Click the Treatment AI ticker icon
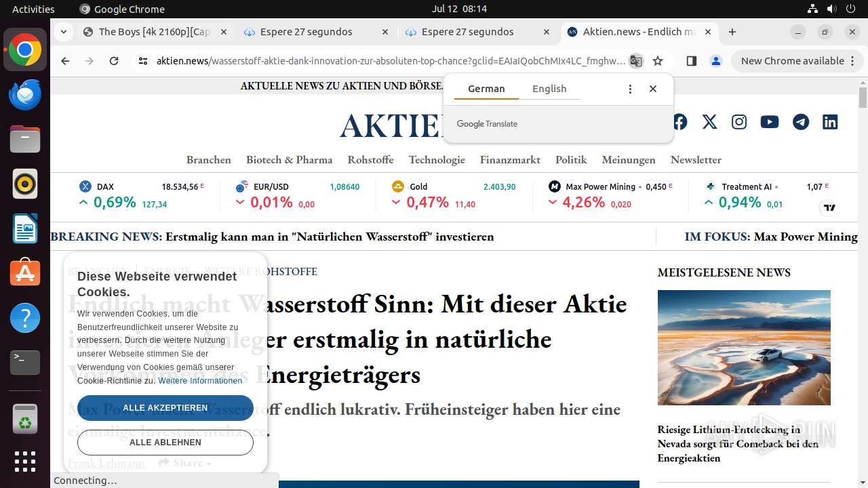The image size is (868, 488). coord(710,186)
